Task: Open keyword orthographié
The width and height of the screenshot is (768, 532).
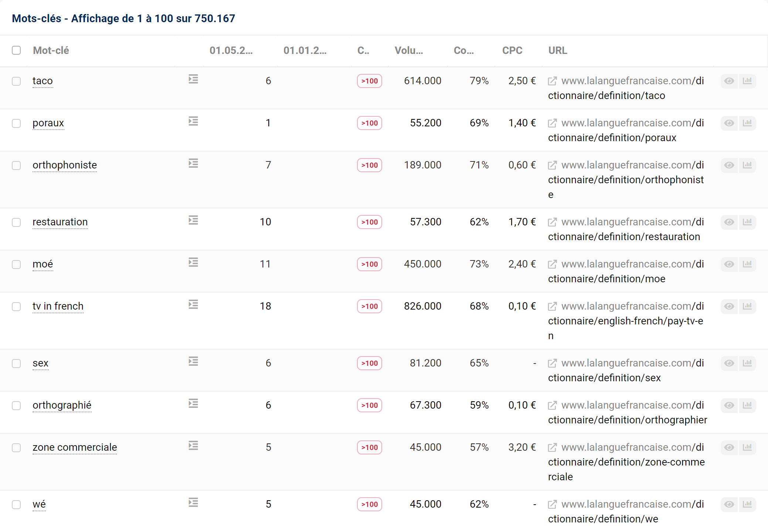Action: coord(62,405)
